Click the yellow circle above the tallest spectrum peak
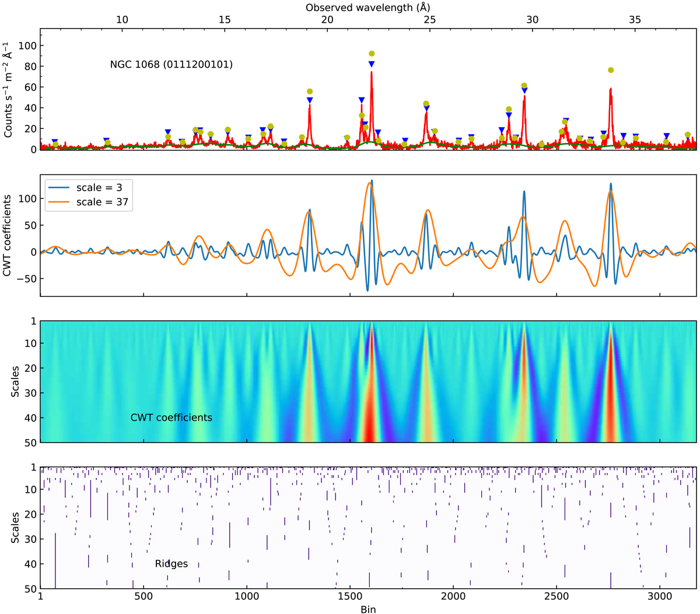This screenshot has width=700, height=614. click(372, 54)
